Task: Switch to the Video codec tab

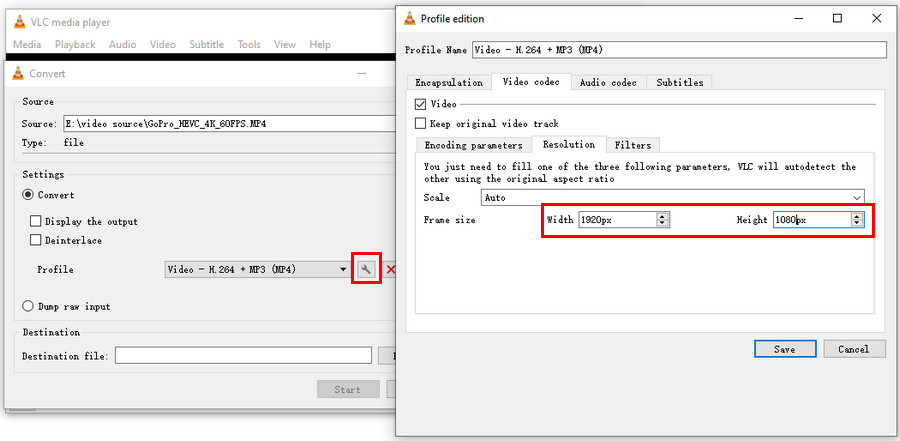Action: pyautogui.click(x=531, y=82)
